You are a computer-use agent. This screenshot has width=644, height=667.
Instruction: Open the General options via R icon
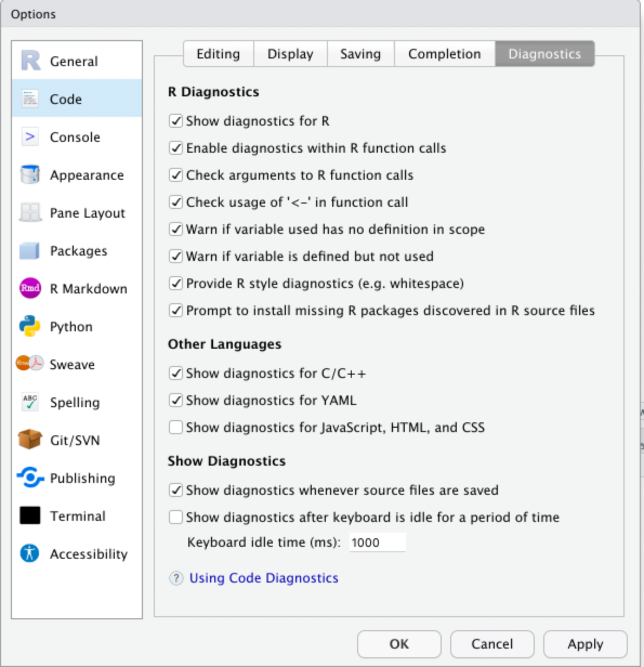coord(31,61)
